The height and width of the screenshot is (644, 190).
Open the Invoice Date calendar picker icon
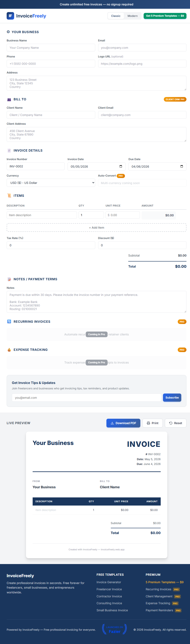121,167
